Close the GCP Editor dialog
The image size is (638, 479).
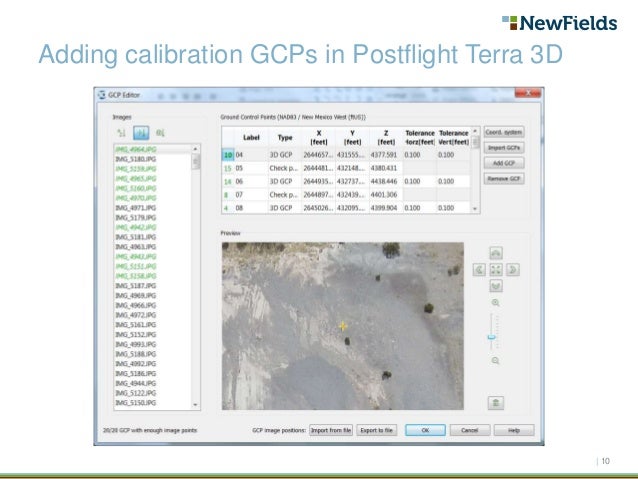click(x=528, y=93)
